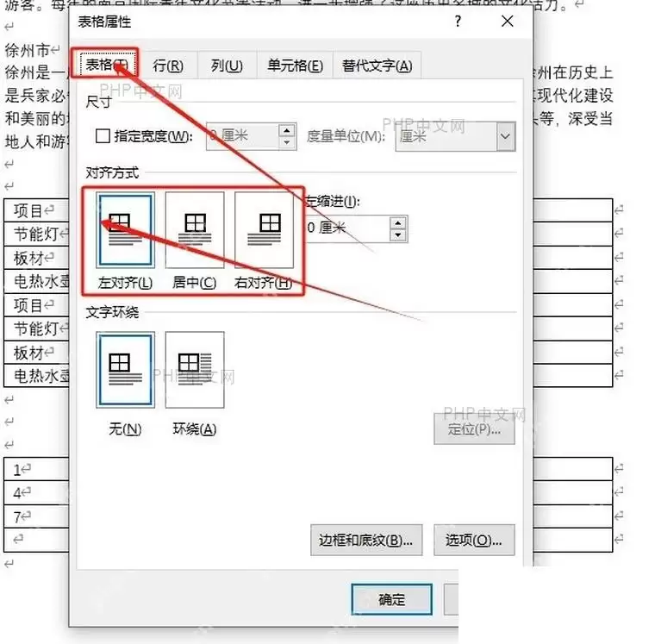655x644 pixels.
Task: Choose 右对齐(H) alignment icon
Action: click(x=265, y=230)
